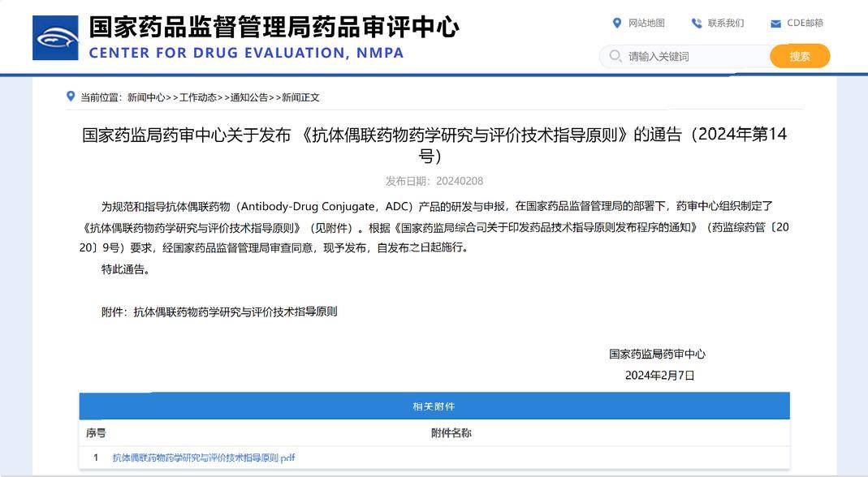Go to 工作动态 in breadcrumb

pyautogui.click(x=197, y=97)
